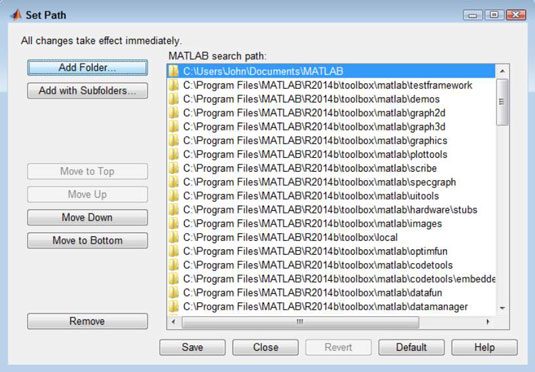
Task: Select the toolbox\matlab\graph3d path
Action: point(331,127)
